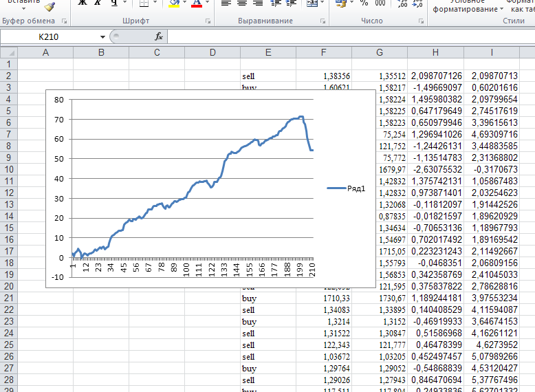Align text to the left
The height and width of the screenshot is (392, 535).
(x=226, y=3)
